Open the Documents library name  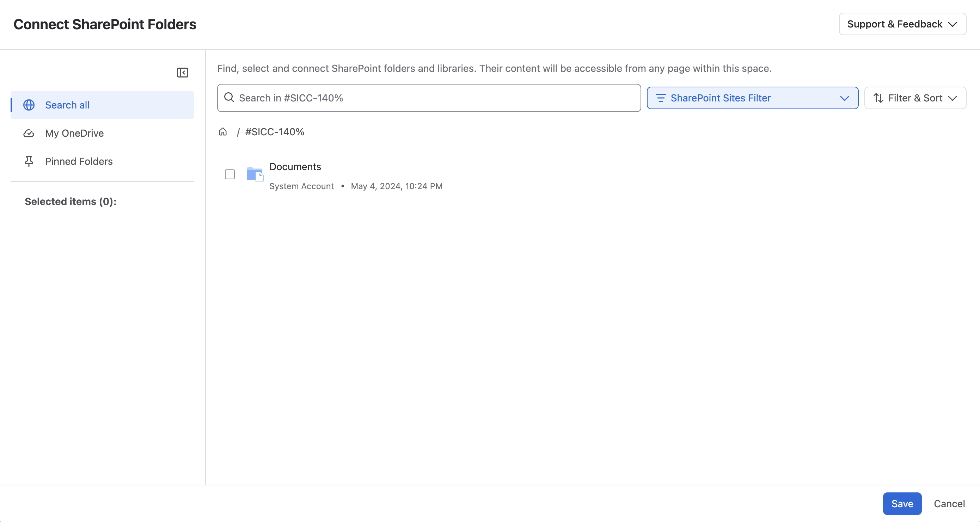295,167
